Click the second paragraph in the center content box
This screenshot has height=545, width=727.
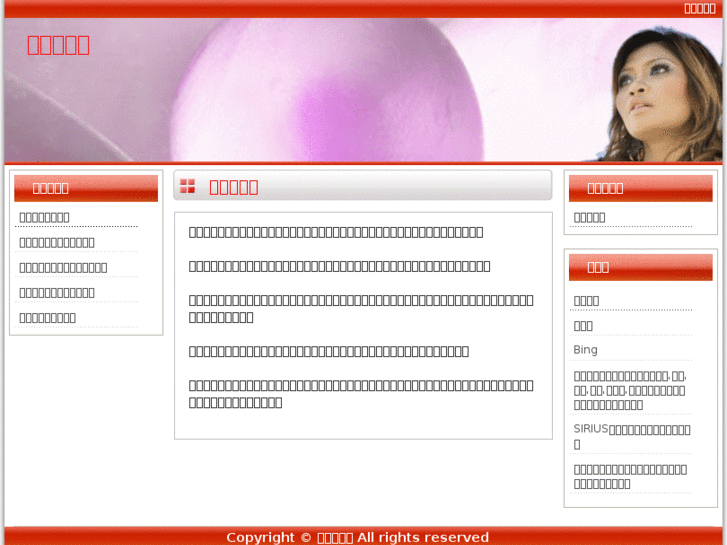pyautogui.click(x=339, y=266)
